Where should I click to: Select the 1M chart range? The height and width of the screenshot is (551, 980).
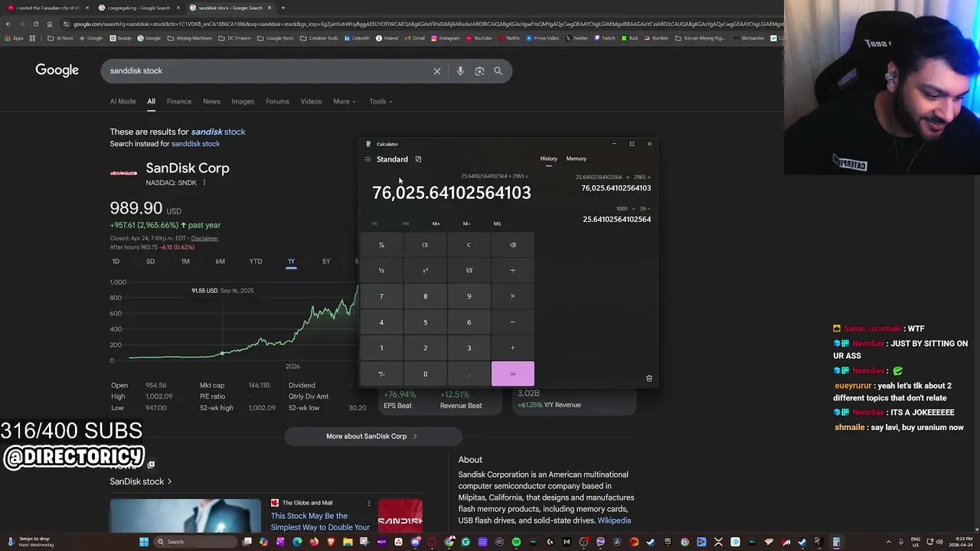185,262
